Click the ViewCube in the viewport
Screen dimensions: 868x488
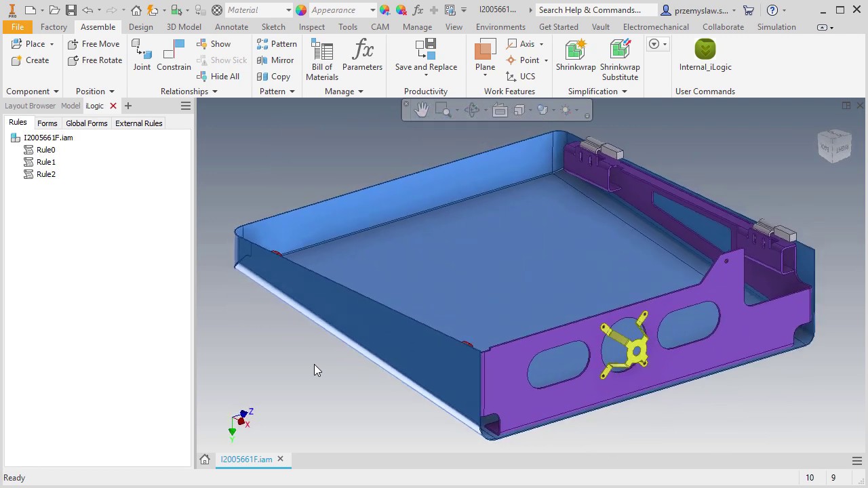(x=834, y=145)
